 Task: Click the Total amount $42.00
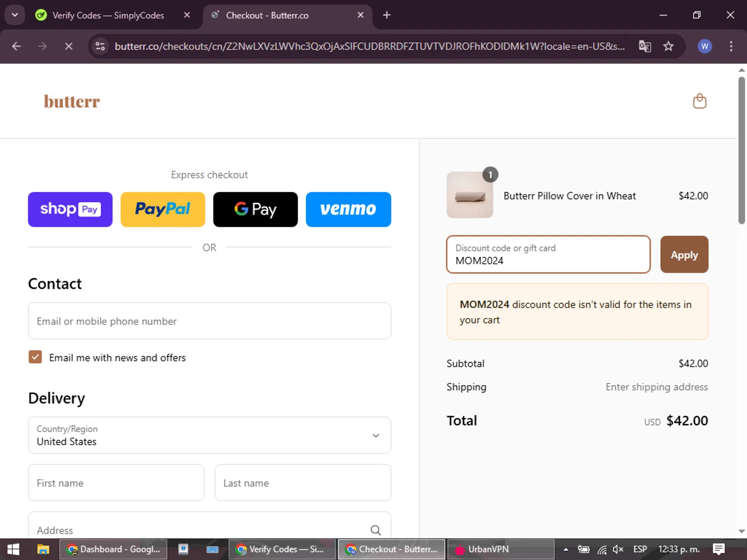point(687,421)
